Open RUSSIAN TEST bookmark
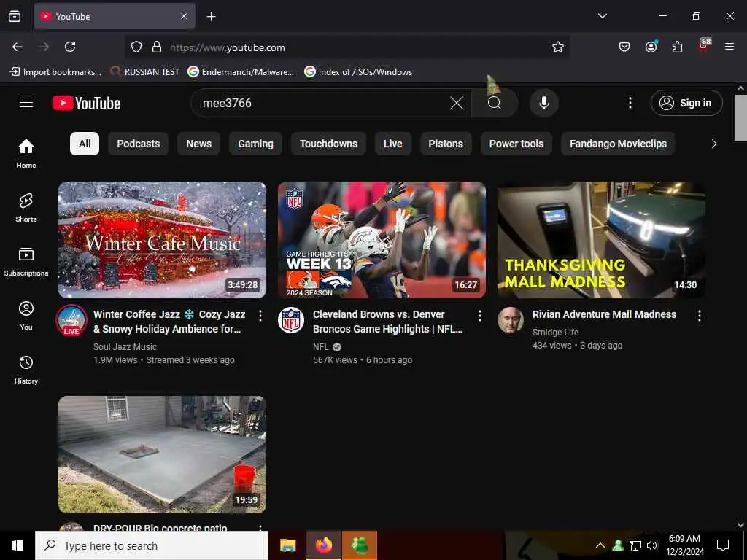Viewport: 747px width, 560px height. pos(145,72)
